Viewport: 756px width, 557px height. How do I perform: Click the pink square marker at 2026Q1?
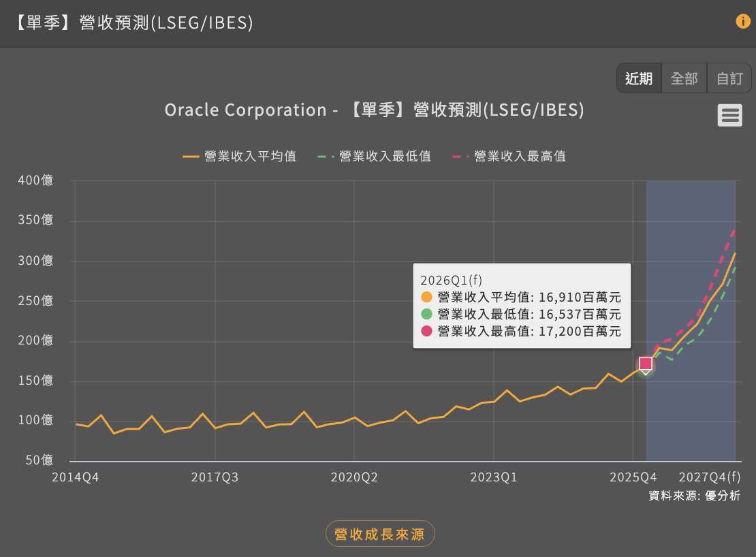click(645, 364)
